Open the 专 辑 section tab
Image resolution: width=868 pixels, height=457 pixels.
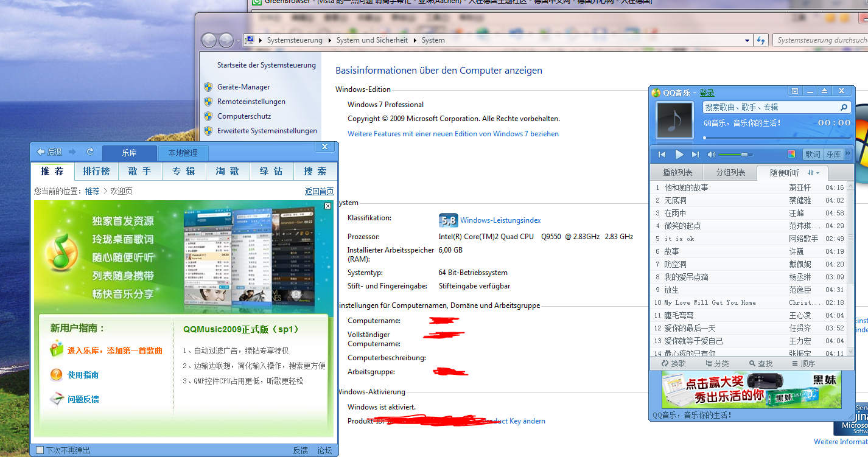(x=184, y=172)
